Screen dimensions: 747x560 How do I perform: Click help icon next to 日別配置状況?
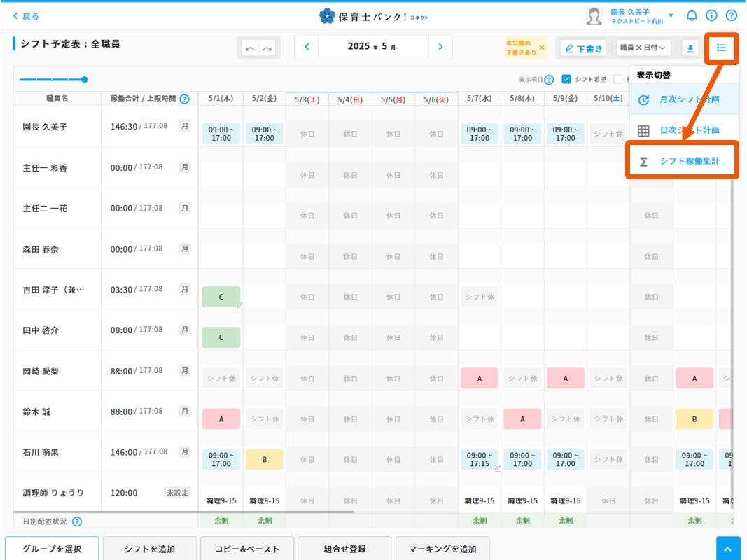pyautogui.click(x=77, y=521)
